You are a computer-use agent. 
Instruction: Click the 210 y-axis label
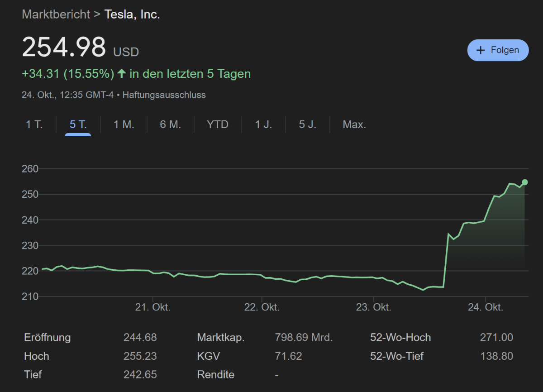30,296
